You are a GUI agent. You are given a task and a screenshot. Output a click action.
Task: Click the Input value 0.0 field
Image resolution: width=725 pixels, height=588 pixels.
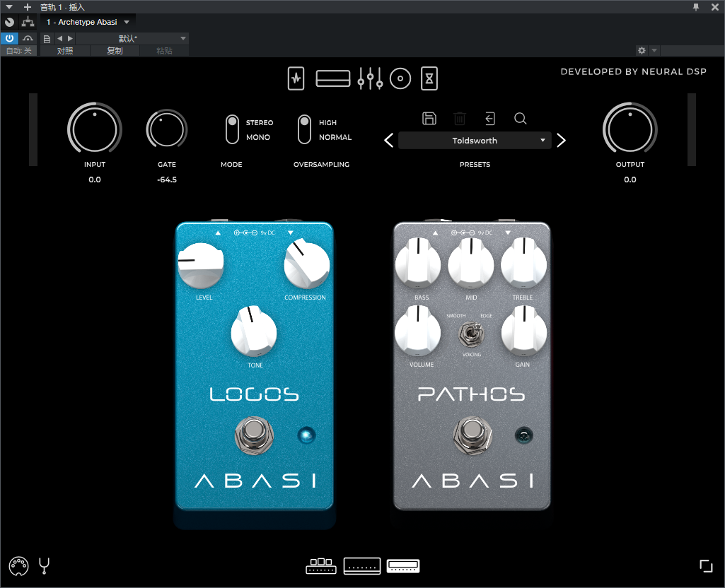click(95, 180)
